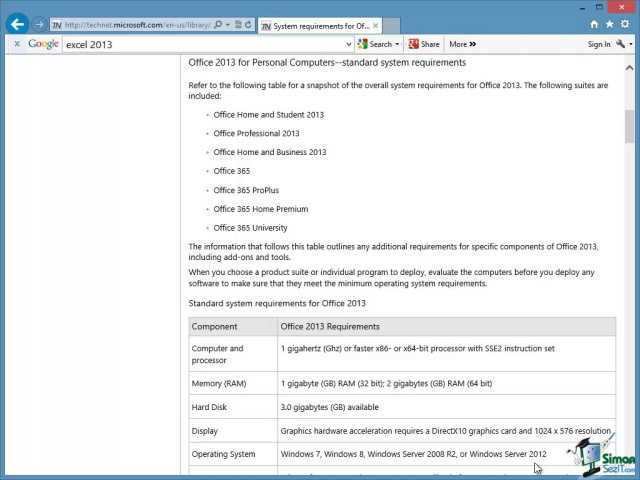Go to the Home page icon
This screenshot has height=480, width=640.
594,24
